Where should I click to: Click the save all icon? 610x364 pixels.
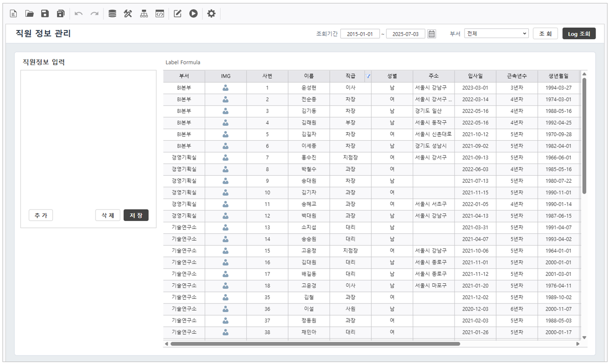(x=61, y=14)
